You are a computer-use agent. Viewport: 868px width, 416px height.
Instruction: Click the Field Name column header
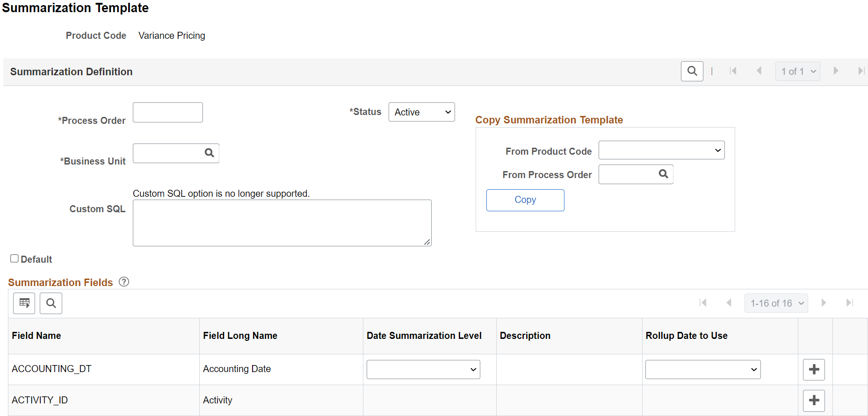(36, 336)
